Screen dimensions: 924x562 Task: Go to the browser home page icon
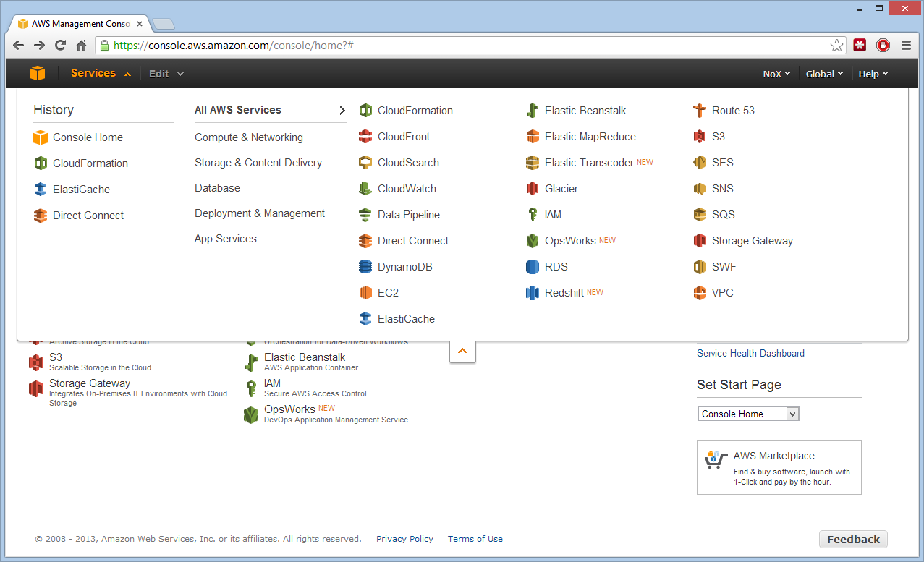pos(81,46)
